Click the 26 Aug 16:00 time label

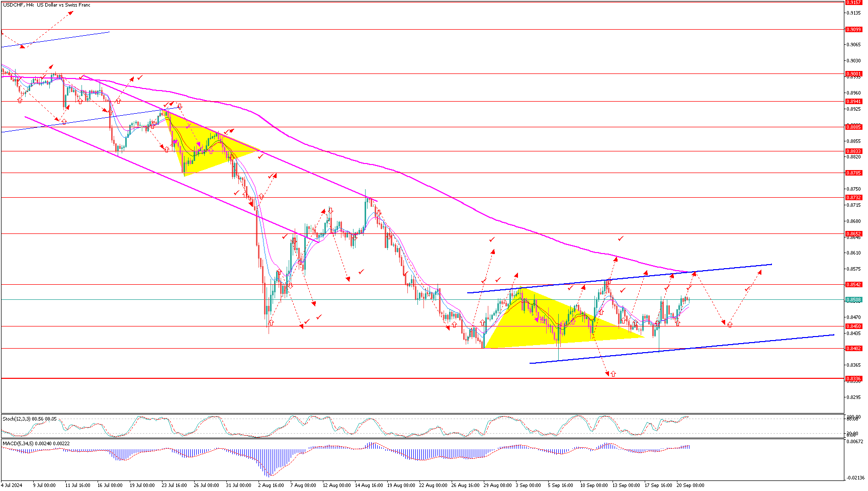coord(465,485)
